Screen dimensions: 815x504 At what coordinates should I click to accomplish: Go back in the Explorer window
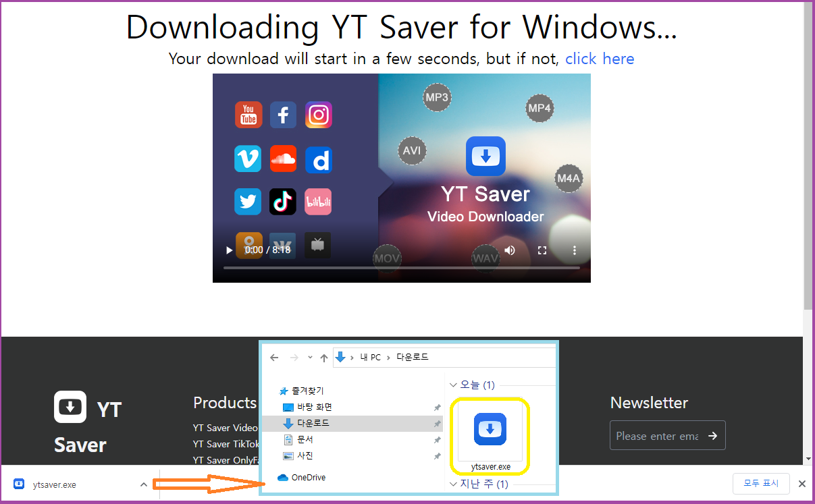click(274, 358)
